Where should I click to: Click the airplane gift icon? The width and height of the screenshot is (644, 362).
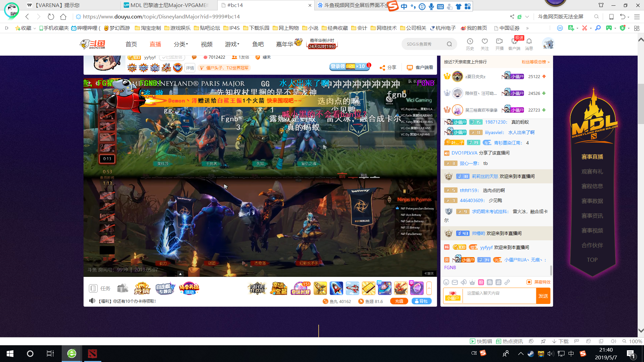(x=352, y=288)
